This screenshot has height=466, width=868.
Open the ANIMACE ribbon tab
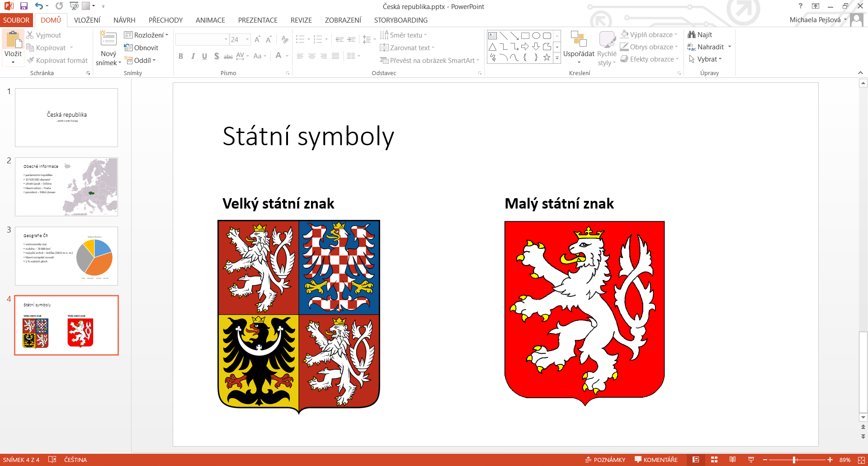(210, 20)
